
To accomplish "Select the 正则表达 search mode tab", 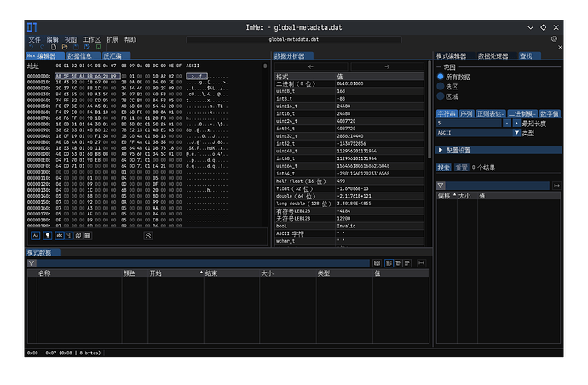I will pyautogui.click(x=491, y=113).
